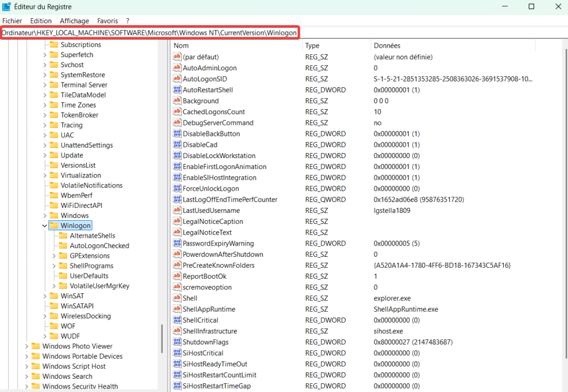Click the string icon beside Background value
Viewport: 568px width, 392px height.
click(177, 100)
